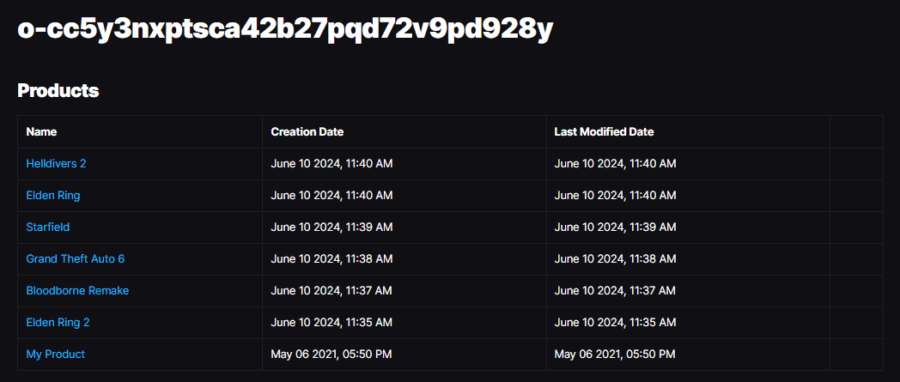900x382 pixels.
Task: Select the Helldivers 2 creation date cell
Action: [405, 163]
